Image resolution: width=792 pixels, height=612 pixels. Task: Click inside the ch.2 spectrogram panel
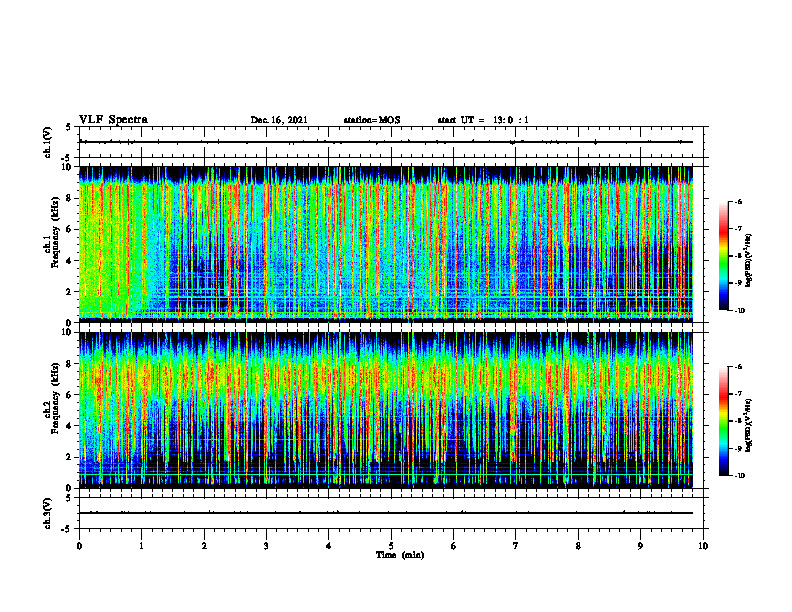[386, 410]
